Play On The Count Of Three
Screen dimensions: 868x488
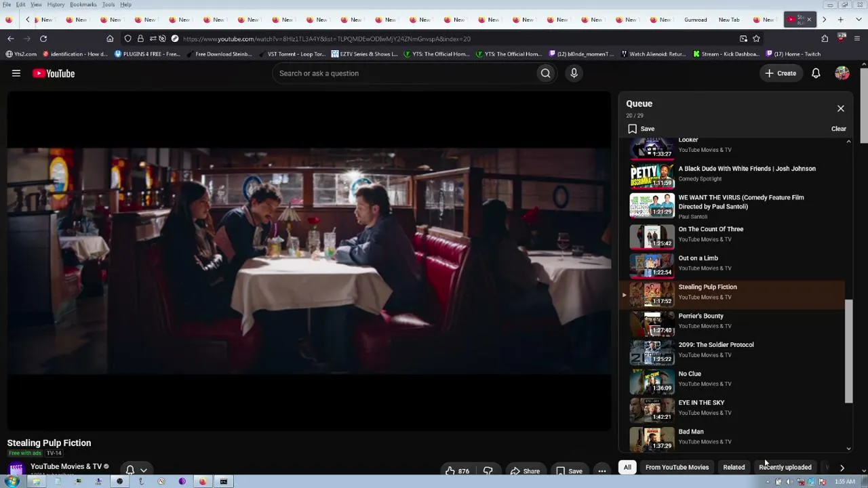pos(732,236)
